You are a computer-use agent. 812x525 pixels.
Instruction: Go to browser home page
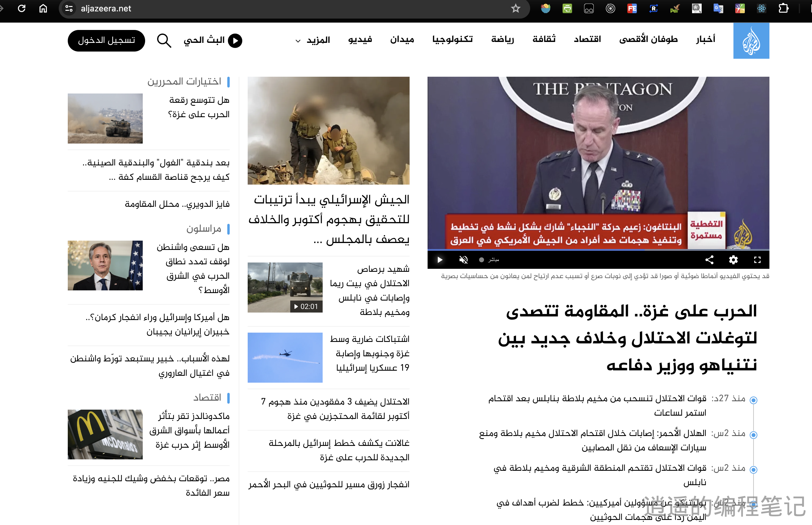click(43, 8)
